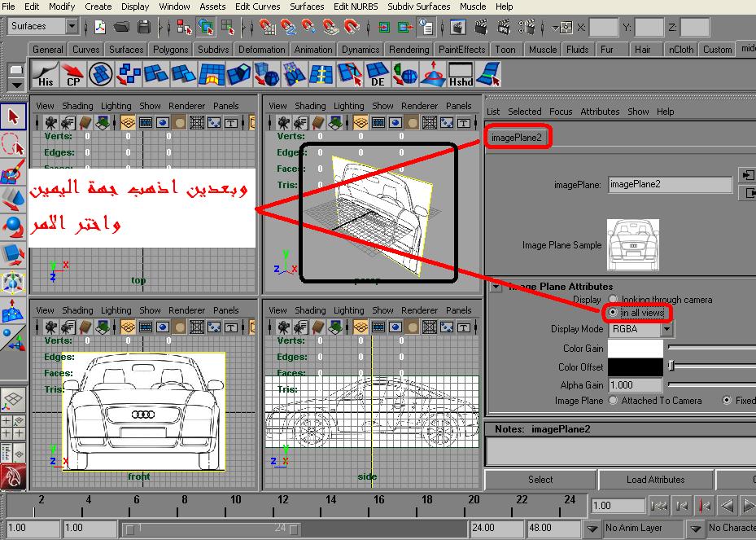Toggle grid display in the persp panel toolbar

click(x=361, y=122)
